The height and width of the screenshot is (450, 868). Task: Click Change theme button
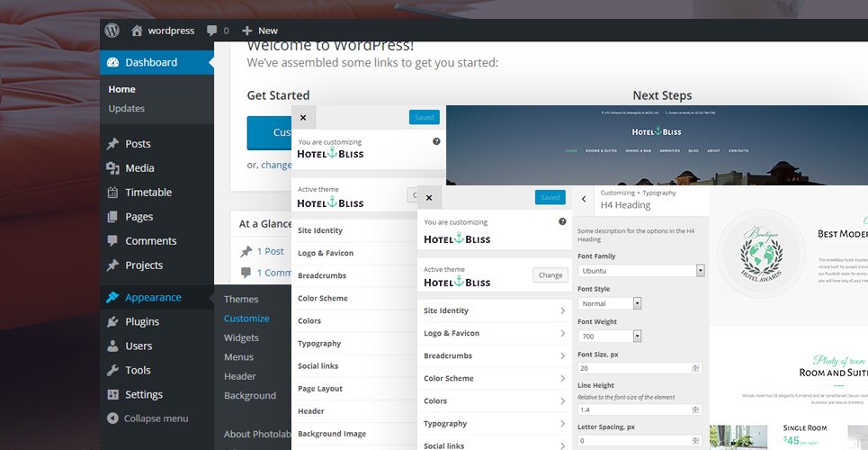point(550,275)
